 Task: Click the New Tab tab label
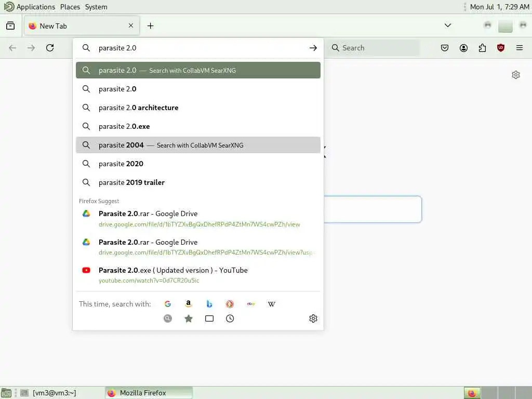click(54, 26)
